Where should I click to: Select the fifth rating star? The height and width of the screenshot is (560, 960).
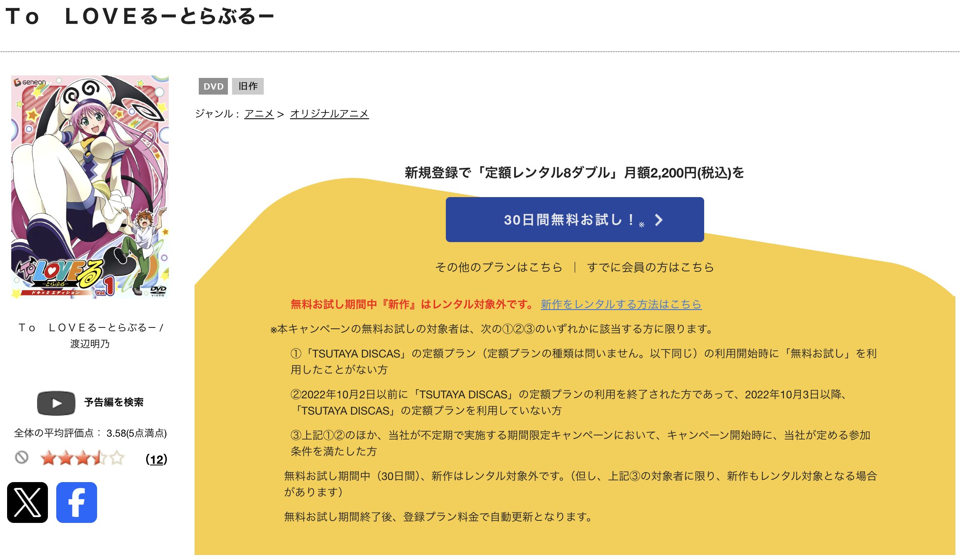pos(117,458)
